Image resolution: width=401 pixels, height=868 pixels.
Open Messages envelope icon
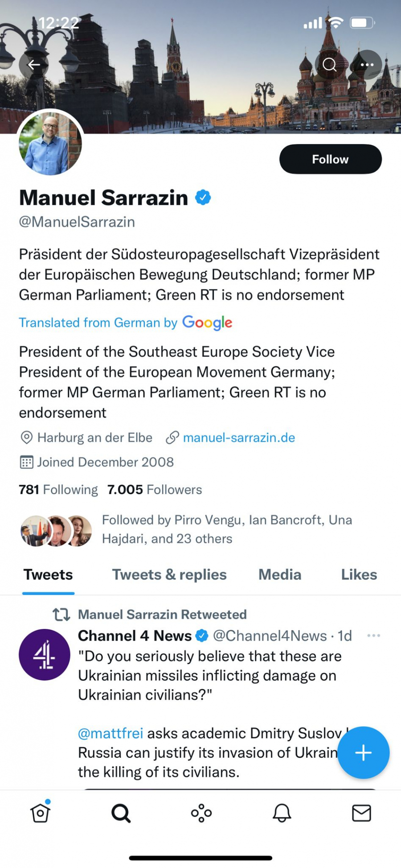pyautogui.click(x=361, y=813)
